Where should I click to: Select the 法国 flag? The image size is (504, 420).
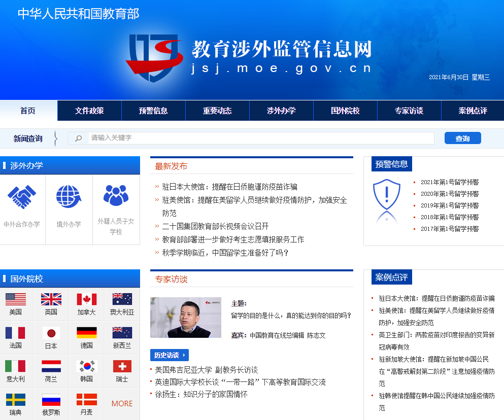15,333
